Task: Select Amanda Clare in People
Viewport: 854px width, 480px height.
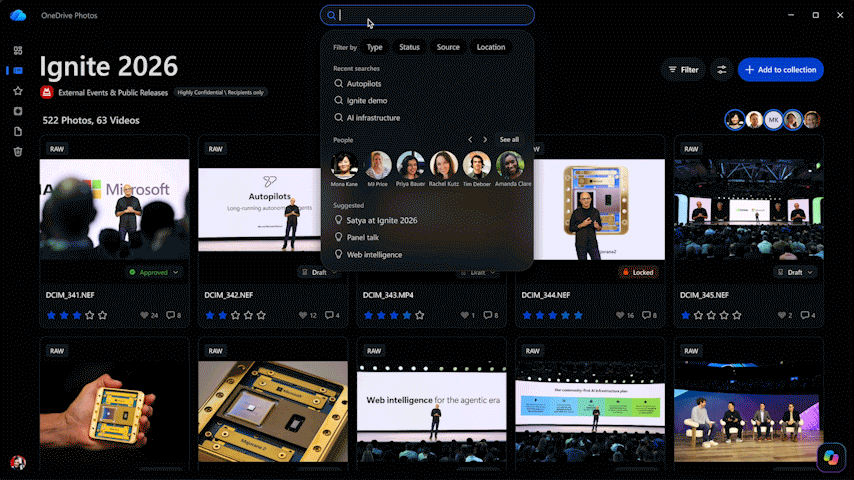Action: [510, 165]
